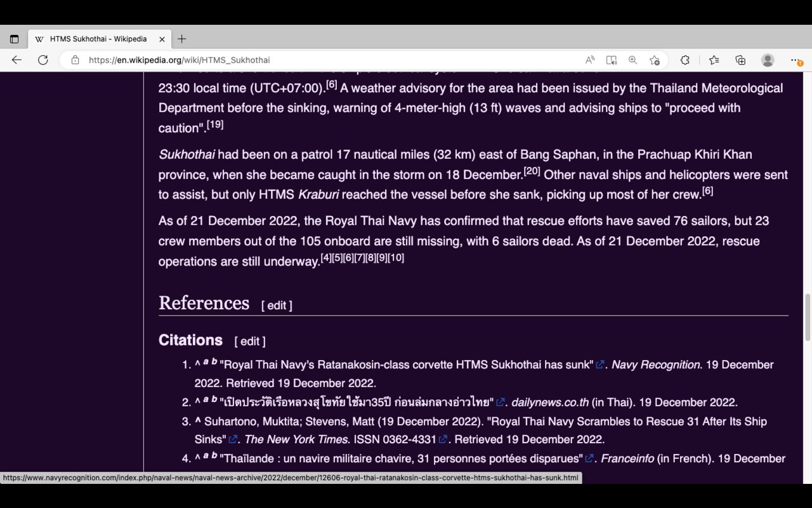Edit the References section
The image size is (812, 508).
pos(277,305)
